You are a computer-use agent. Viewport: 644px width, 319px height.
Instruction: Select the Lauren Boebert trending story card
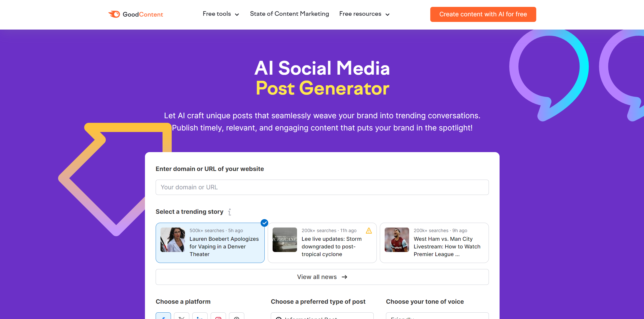(x=210, y=242)
